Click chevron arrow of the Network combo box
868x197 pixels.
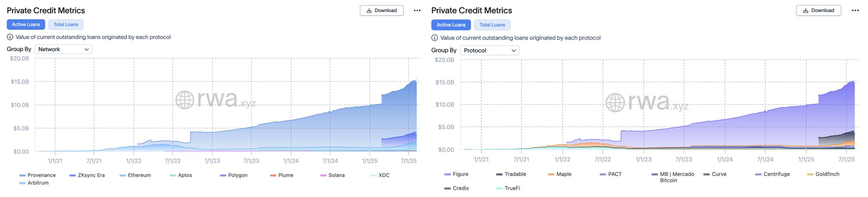[87, 49]
